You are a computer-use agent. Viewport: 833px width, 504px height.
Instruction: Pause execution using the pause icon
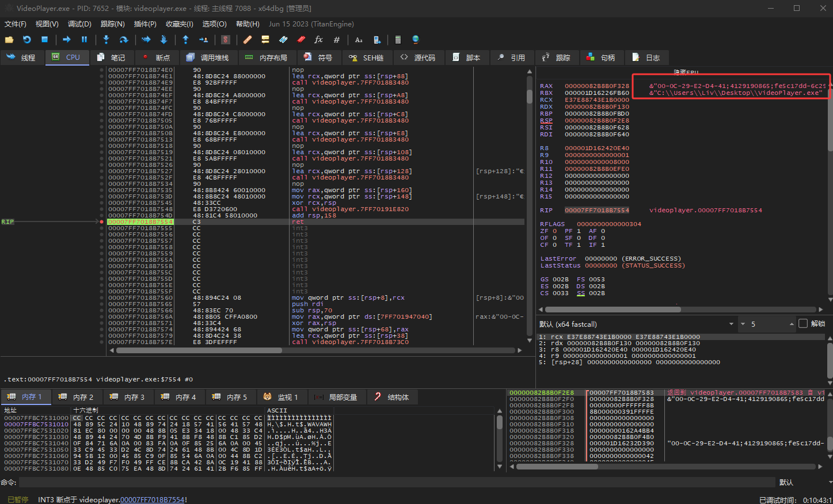coord(84,40)
